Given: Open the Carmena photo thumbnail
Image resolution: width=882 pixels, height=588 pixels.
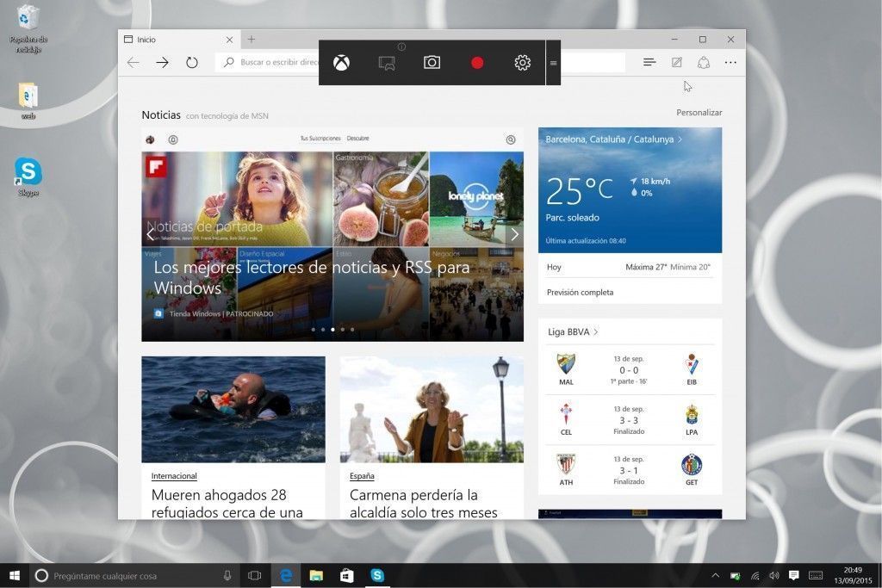Looking at the screenshot, I should tap(432, 409).
